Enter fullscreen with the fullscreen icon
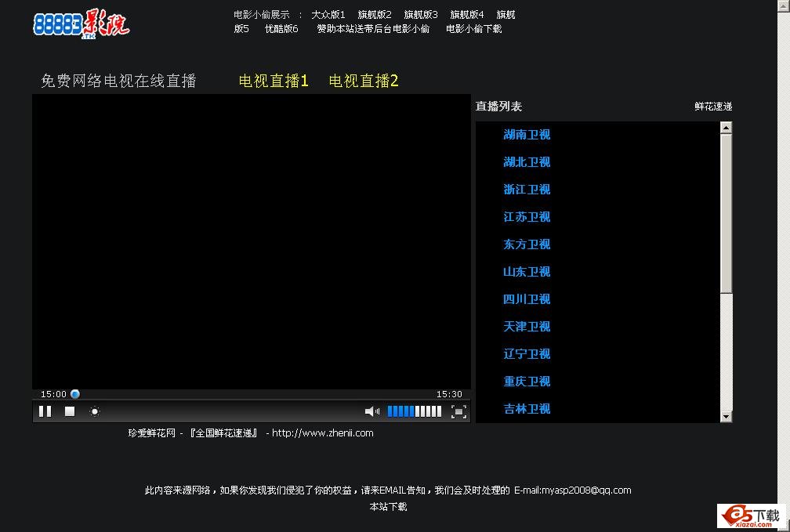 459,411
